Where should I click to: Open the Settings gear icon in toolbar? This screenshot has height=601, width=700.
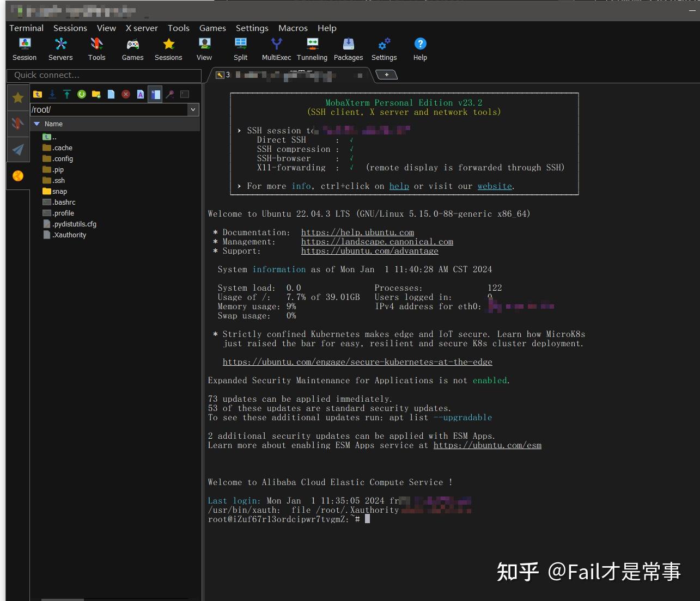(x=384, y=49)
